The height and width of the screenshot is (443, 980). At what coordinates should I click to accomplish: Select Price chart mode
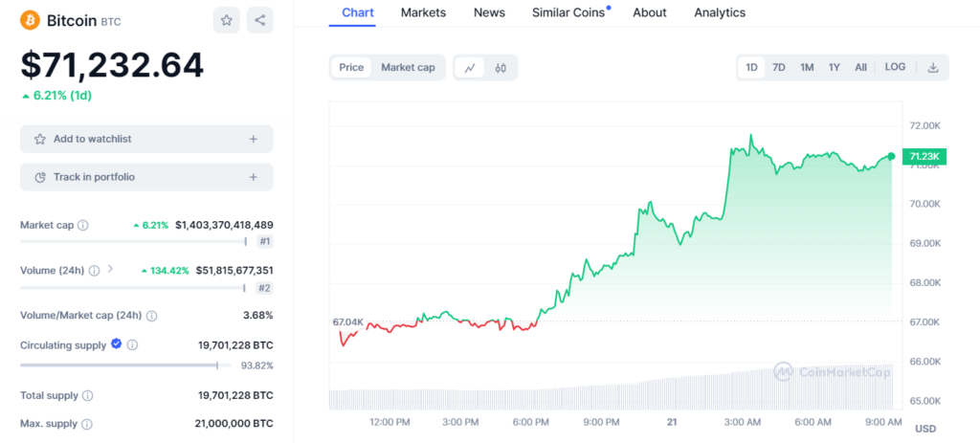351,68
